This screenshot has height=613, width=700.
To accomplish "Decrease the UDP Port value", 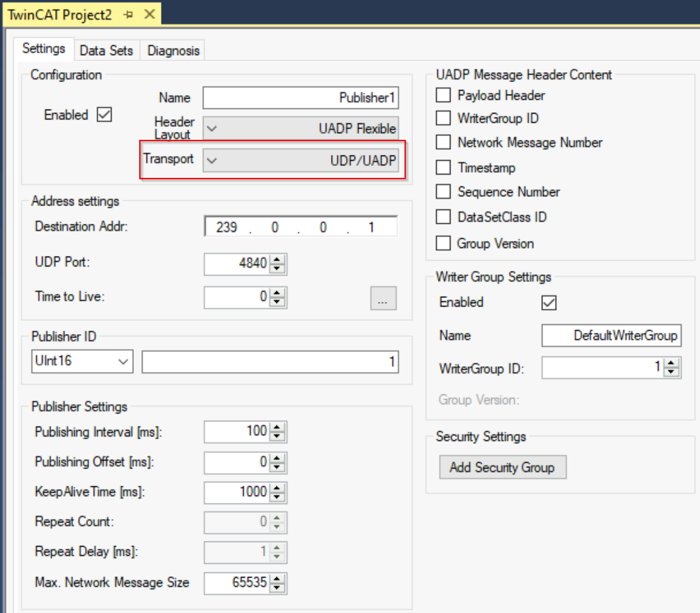I will [x=277, y=268].
